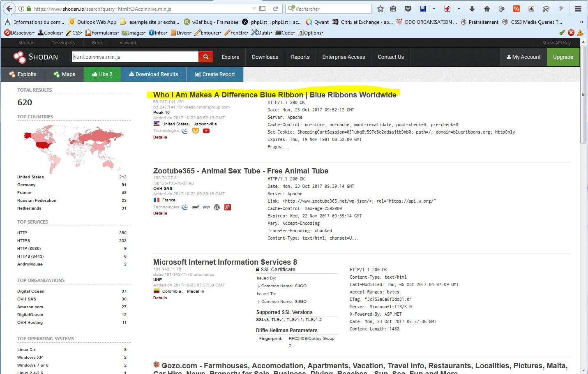
Task: Open the Pocket icon in toolbar
Action: pyautogui.click(x=408, y=9)
